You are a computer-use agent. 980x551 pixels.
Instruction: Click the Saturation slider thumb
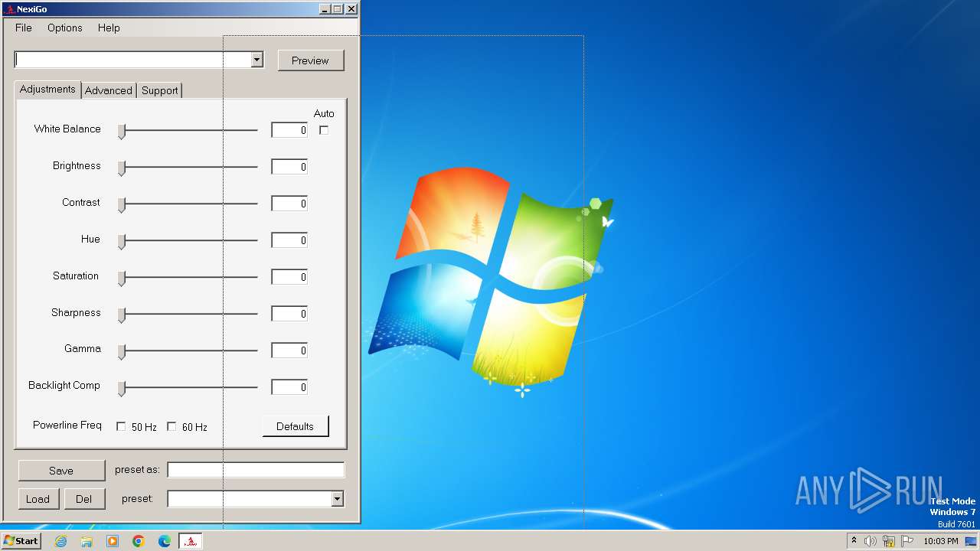[121, 279]
